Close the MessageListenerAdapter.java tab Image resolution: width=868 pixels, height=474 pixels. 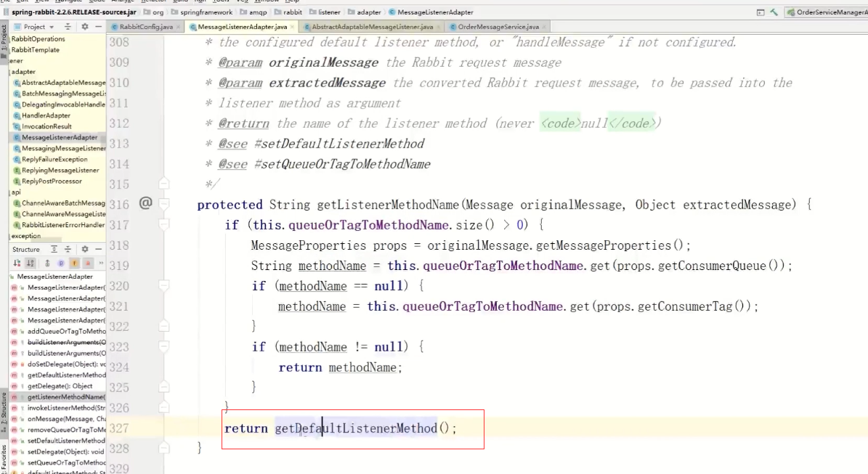pyautogui.click(x=292, y=27)
